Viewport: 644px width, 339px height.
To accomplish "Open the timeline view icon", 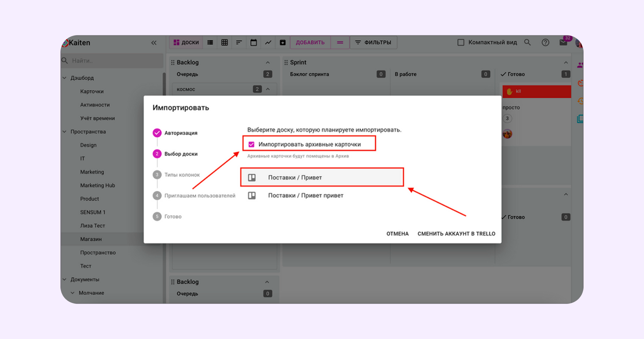I will tap(239, 42).
